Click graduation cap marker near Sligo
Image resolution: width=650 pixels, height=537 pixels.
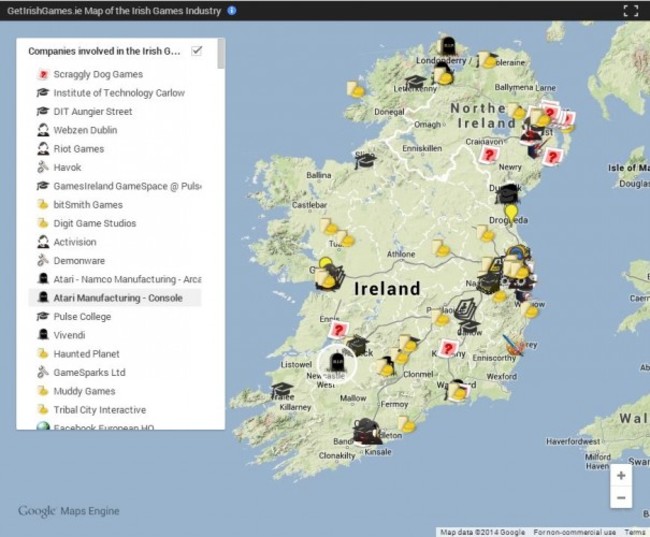point(365,160)
